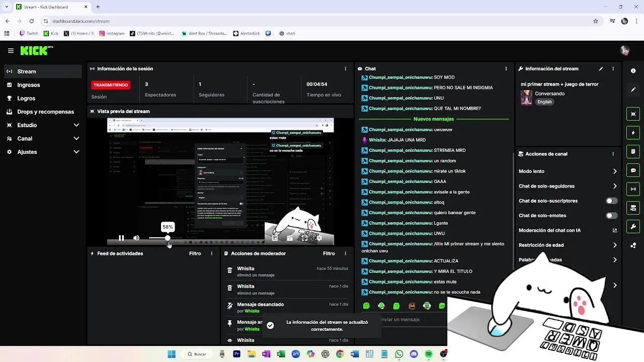Open Moderación del chat con IA external link
This screenshot has height=362, width=644.
[x=615, y=230]
